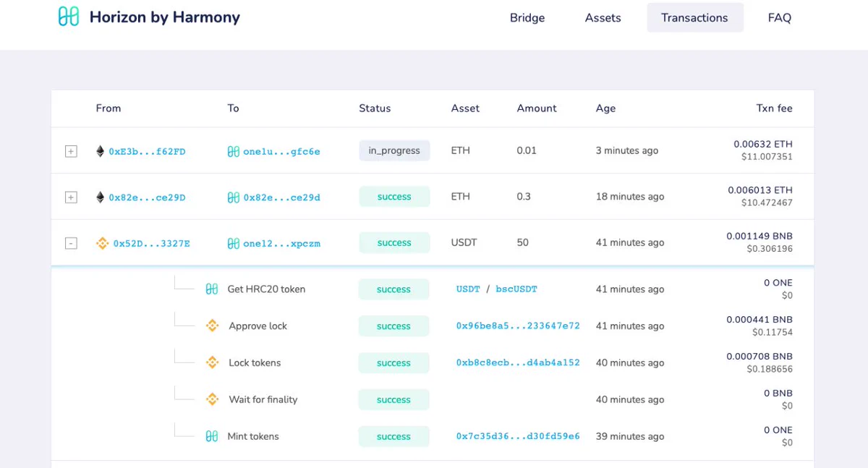Click success badge for Get HRC20 token
Viewport: 868px width, 468px height.
[393, 289]
